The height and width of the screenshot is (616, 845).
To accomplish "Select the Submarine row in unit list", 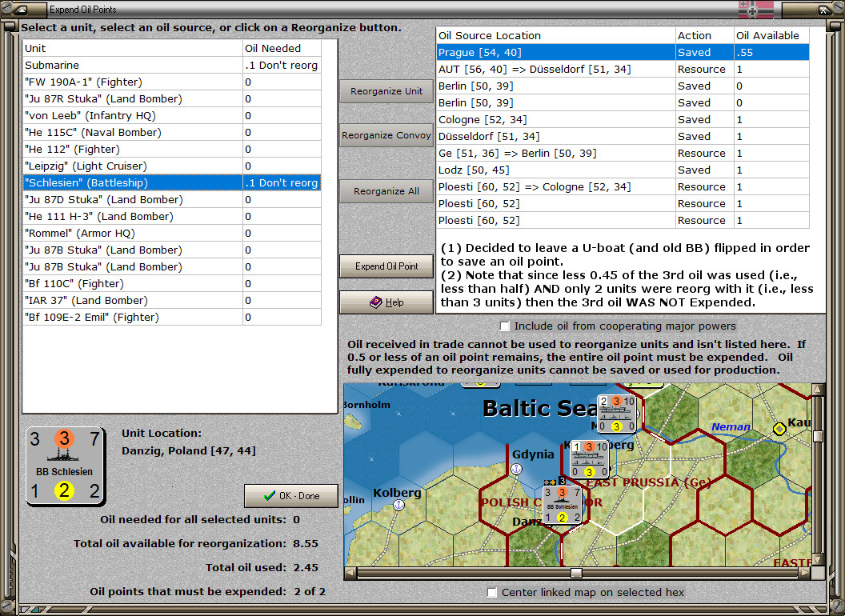I will click(172, 66).
